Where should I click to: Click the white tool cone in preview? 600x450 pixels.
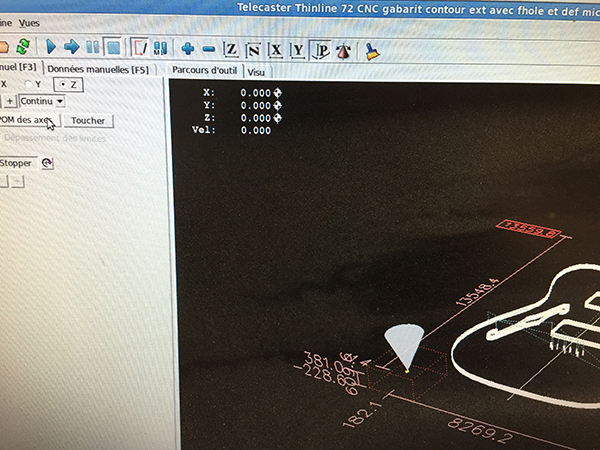point(404,346)
